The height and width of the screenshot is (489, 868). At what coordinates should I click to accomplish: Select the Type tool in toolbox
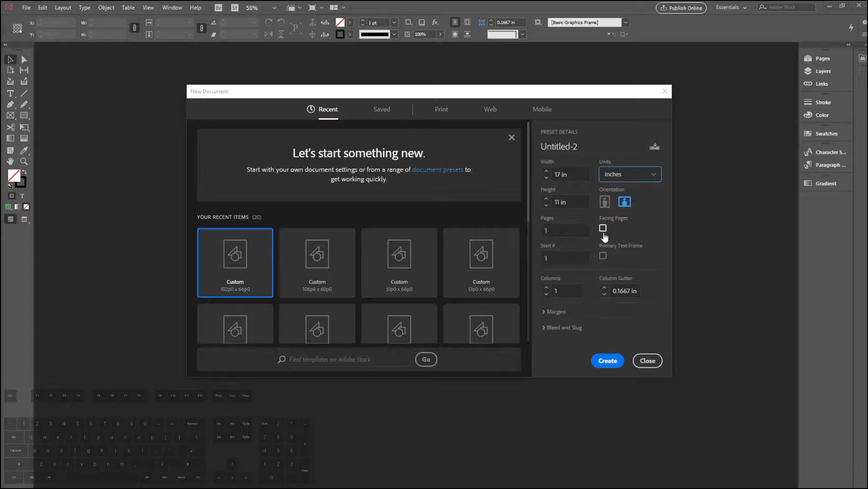pyautogui.click(x=10, y=93)
